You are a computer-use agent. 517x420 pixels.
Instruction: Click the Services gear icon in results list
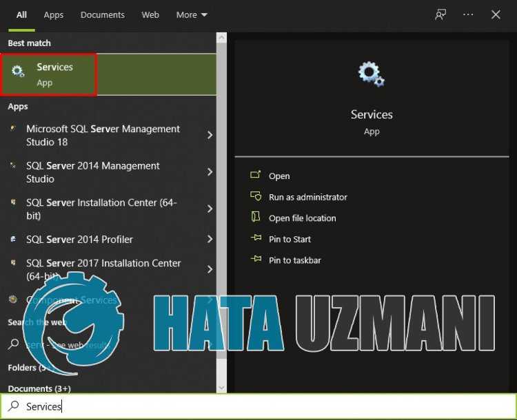(x=18, y=71)
